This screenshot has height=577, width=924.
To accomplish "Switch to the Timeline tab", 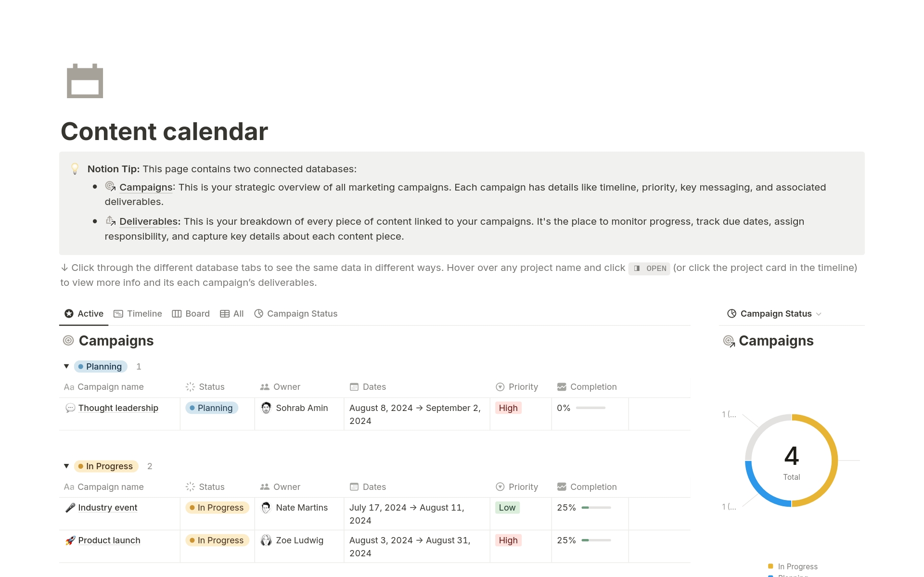I will (143, 313).
